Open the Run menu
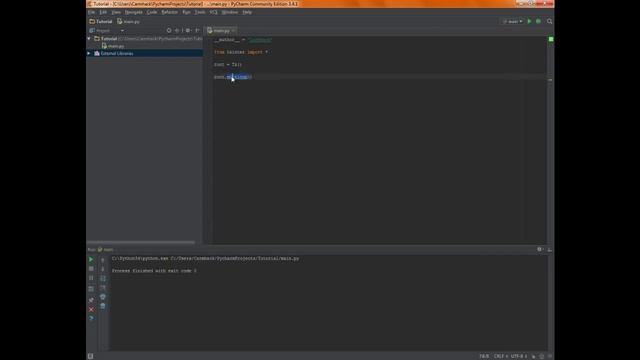 (186, 12)
